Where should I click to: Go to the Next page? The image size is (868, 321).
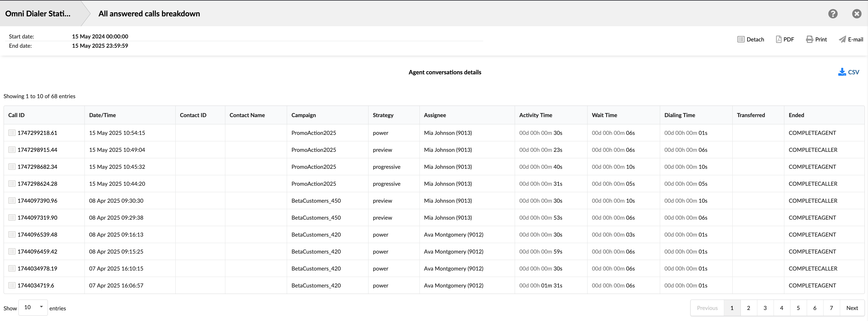click(852, 308)
